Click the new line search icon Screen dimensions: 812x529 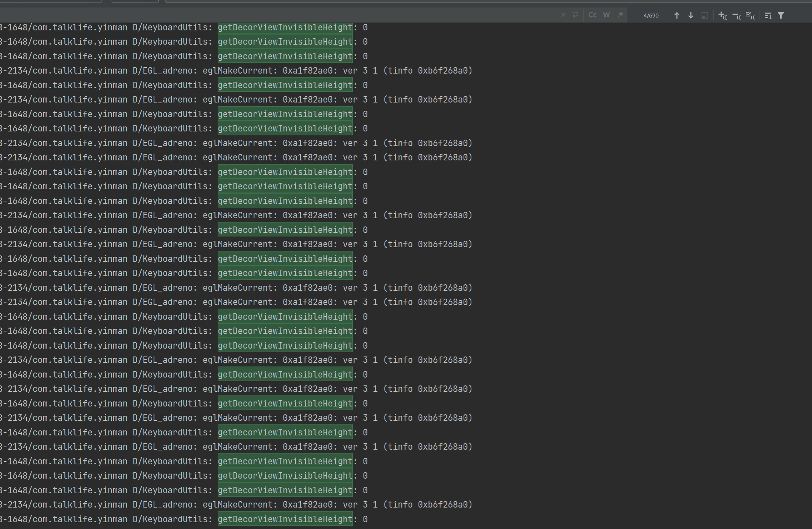[x=575, y=15]
